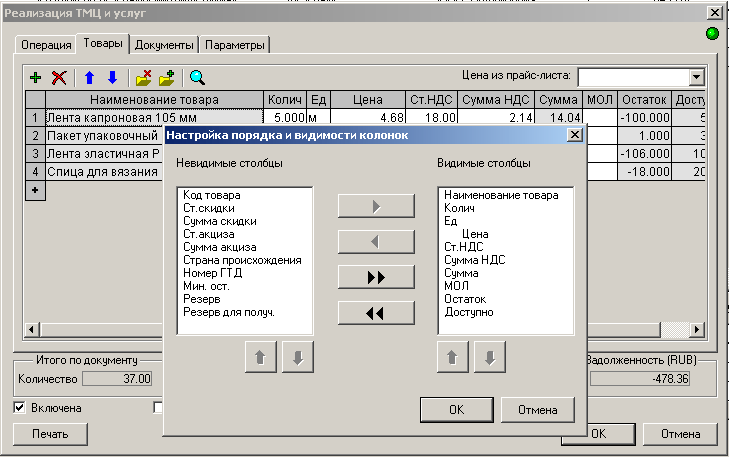
Task: Select Цена in visible columns list
Action: click(x=475, y=234)
